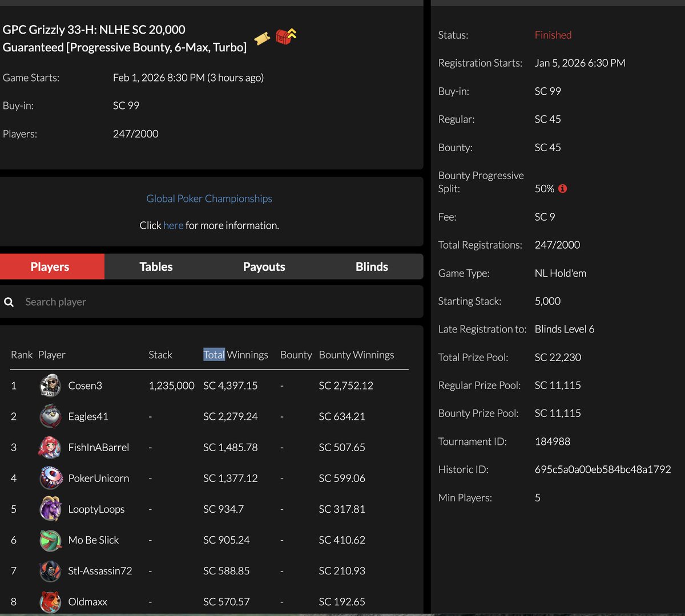
Task: Click the Tournament ID value 184988
Action: point(553,441)
